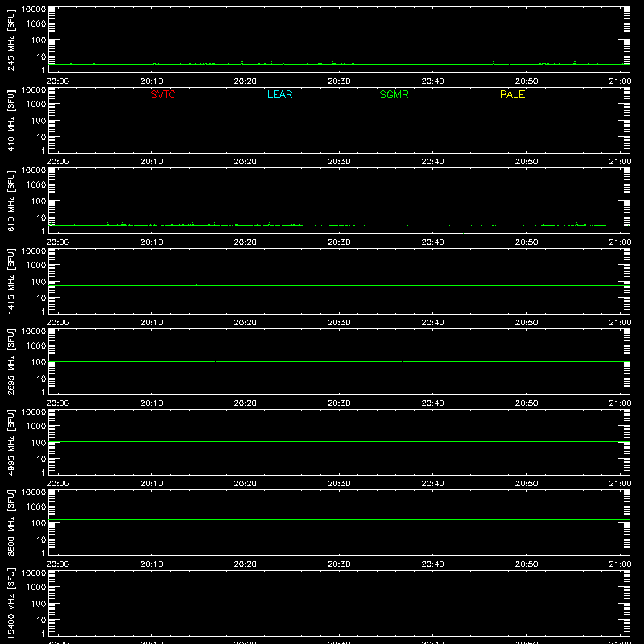Viewport: 644px width, 644px height.
Task: Click 20:40 time label under 2695 MHz panel
Action: (432, 403)
